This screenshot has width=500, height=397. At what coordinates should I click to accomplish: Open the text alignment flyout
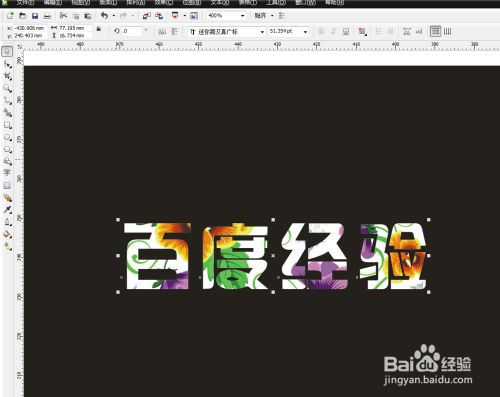362,32
